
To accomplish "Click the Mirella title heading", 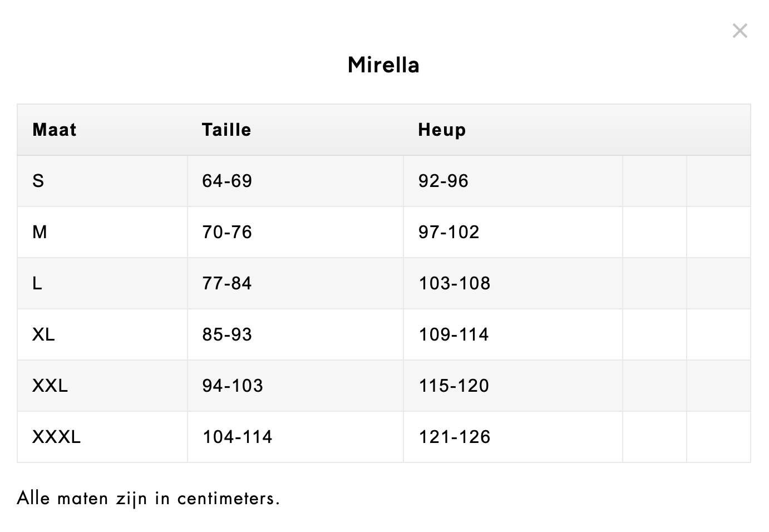I will 383,65.
